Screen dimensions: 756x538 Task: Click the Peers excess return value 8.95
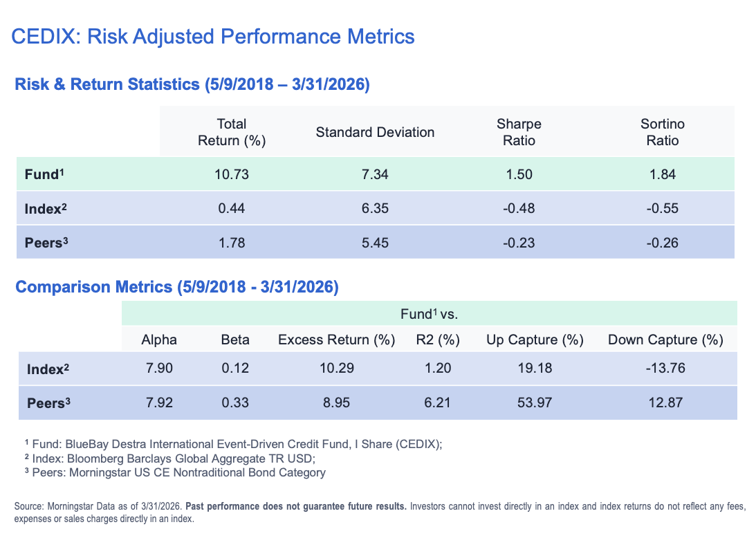(x=336, y=402)
